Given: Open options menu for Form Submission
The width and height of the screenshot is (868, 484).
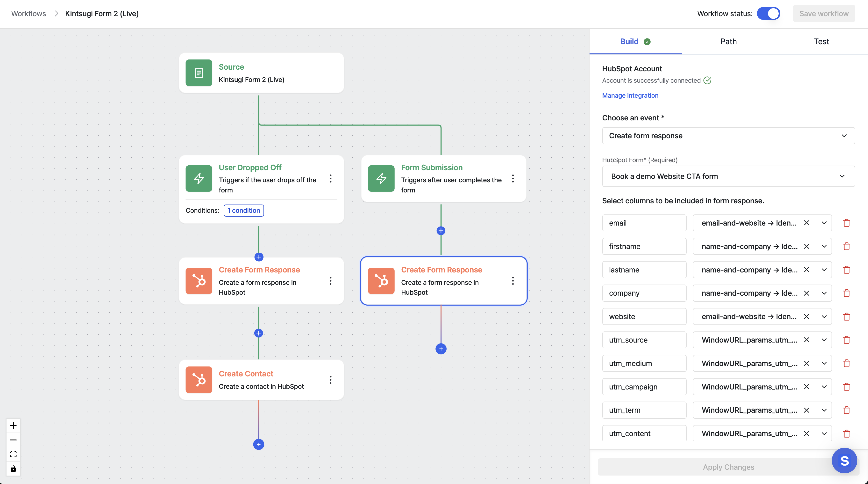Looking at the screenshot, I should click(513, 178).
